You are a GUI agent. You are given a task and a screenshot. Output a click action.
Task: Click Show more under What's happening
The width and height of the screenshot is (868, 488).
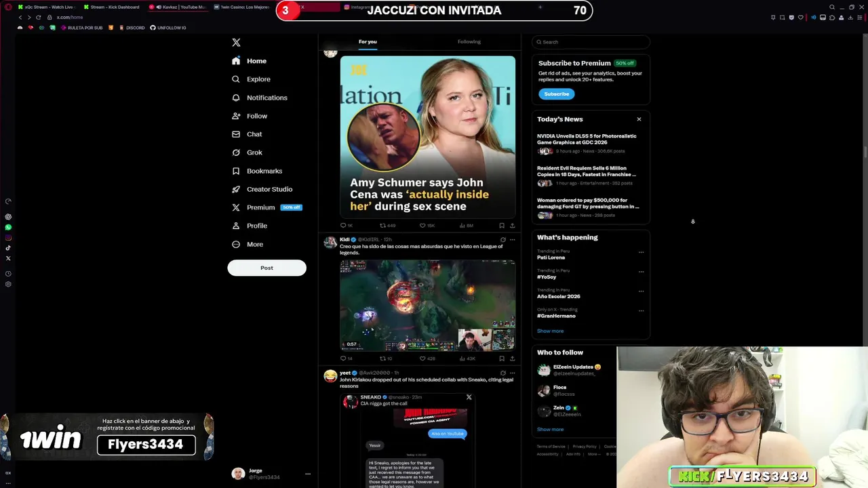pos(550,331)
